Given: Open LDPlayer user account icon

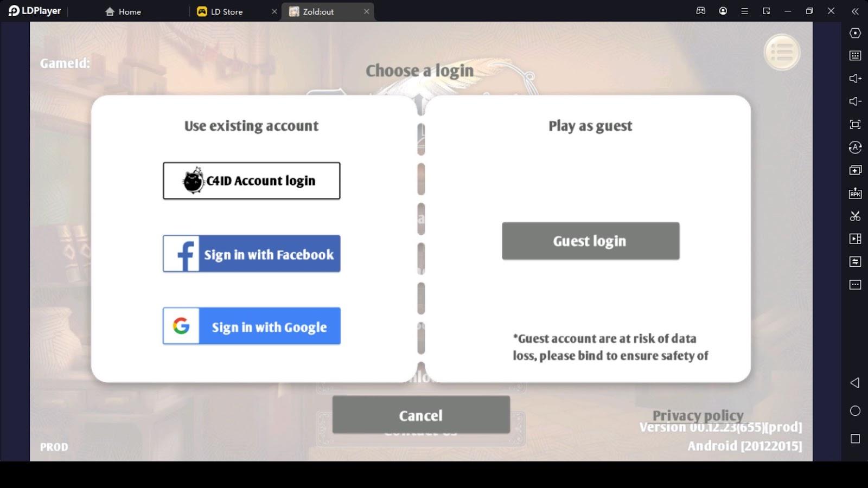Looking at the screenshot, I should 723,11.
